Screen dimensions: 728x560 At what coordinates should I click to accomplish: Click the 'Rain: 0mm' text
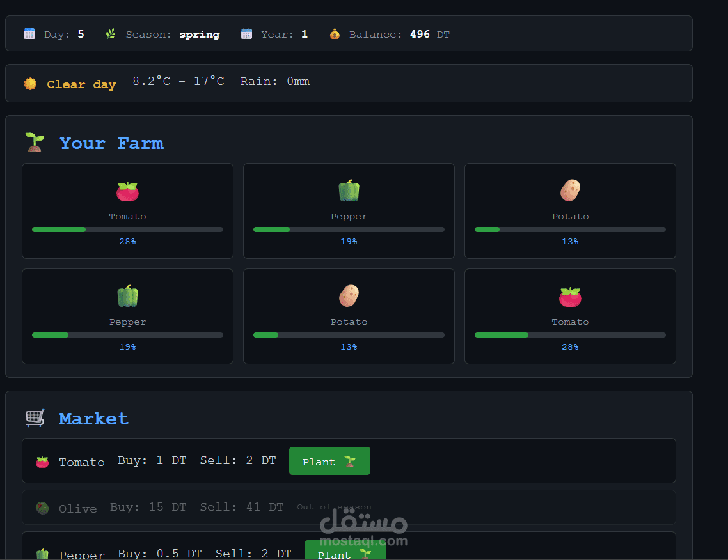coord(275,81)
